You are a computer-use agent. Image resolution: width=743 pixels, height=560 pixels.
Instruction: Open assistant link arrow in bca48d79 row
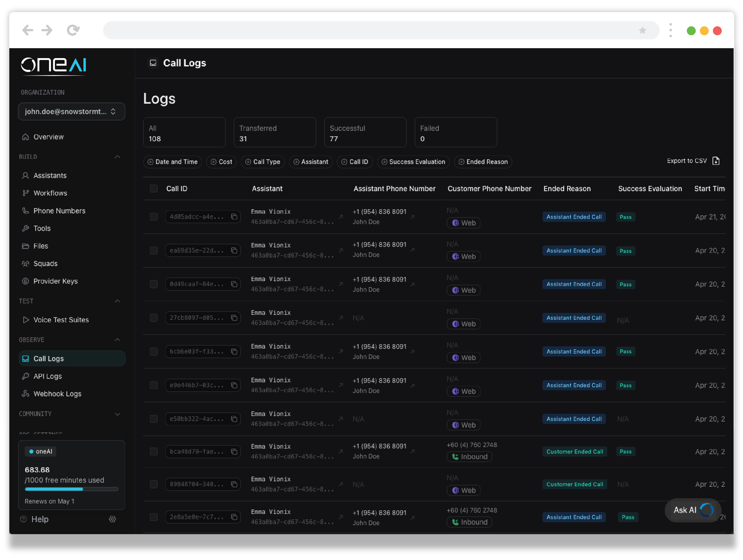(341, 451)
